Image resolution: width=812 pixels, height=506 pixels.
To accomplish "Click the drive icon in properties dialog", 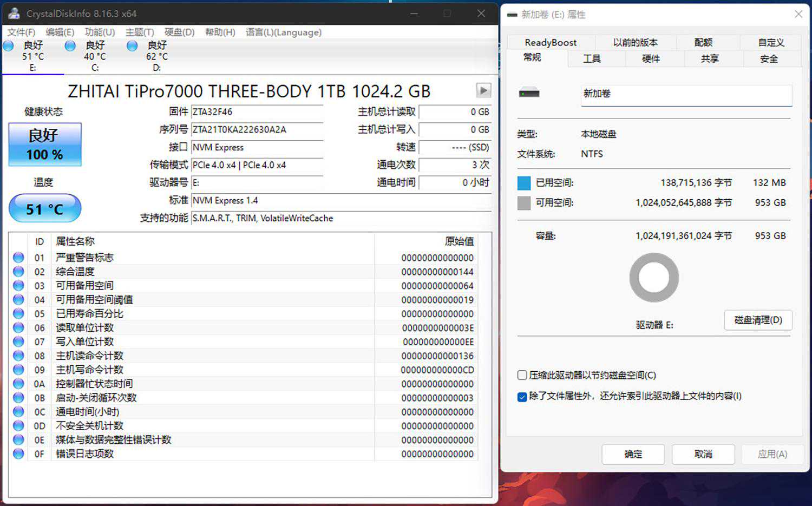I will [529, 93].
